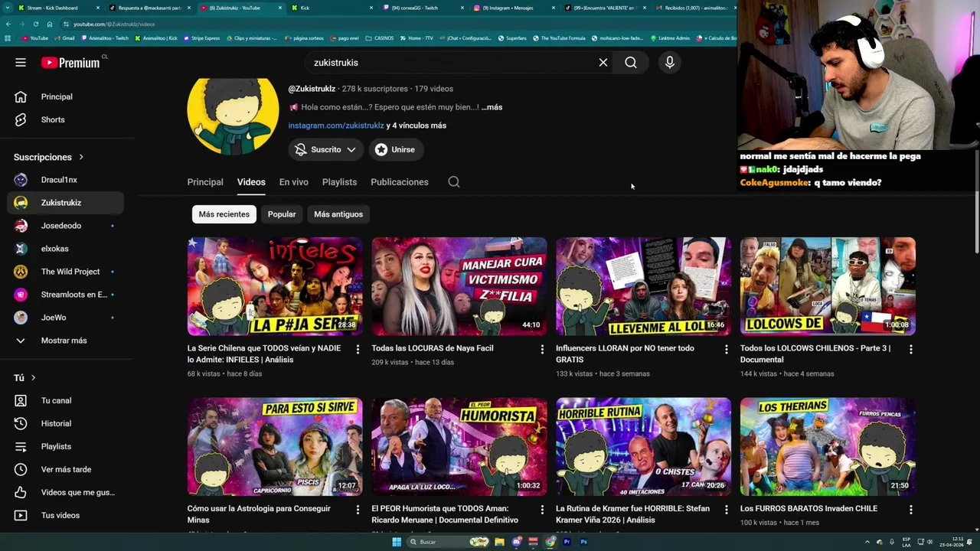This screenshot has height=551, width=980.
Task: Switch to channel Principal tab
Action: pos(205,182)
